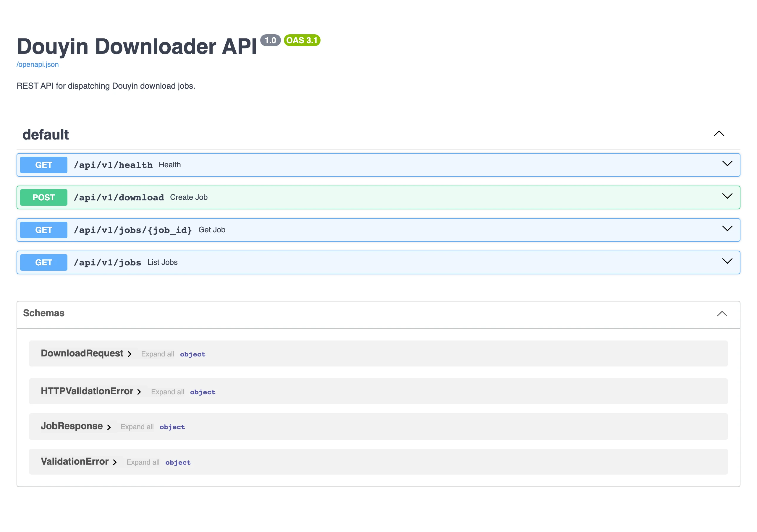
Task: Expand the List Jobs endpoint chevron
Action: tap(727, 261)
